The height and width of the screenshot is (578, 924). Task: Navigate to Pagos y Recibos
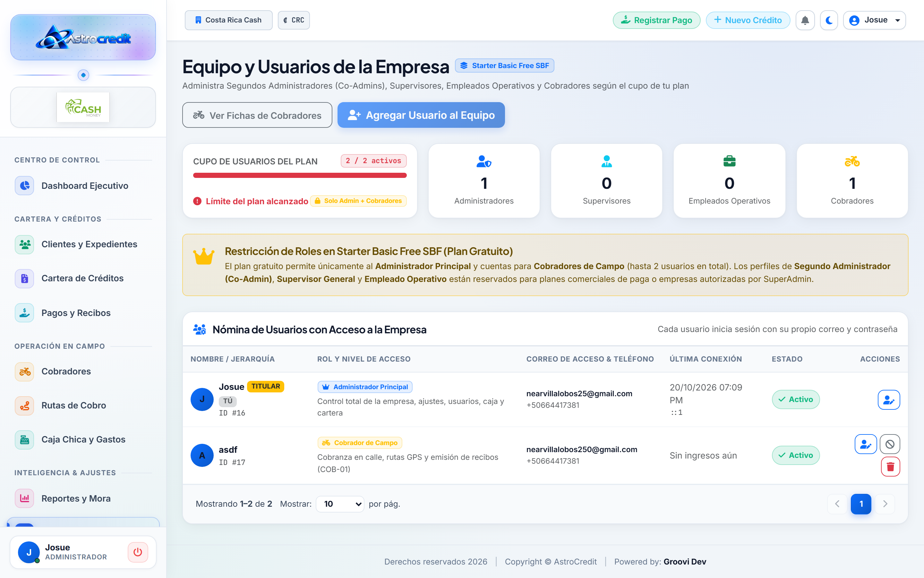[83, 313]
